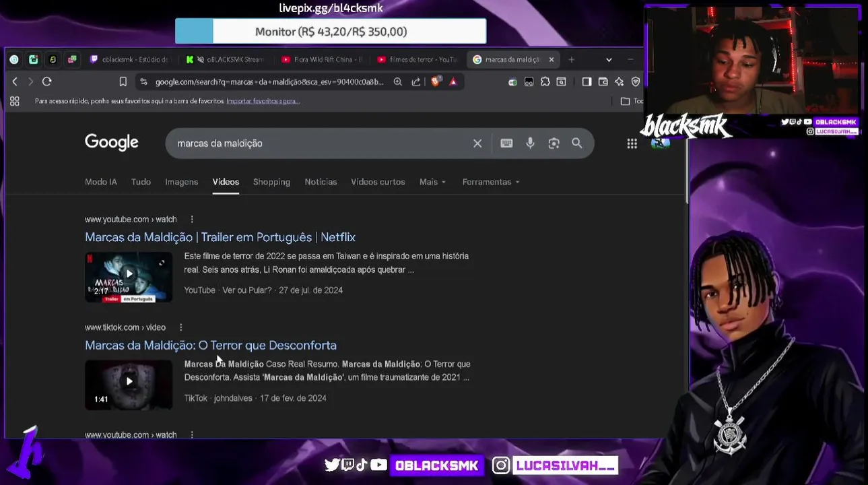Click the first pinned tab icon
Image resolution: width=868 pixels, height=485 pixels.
coord(14,59)
